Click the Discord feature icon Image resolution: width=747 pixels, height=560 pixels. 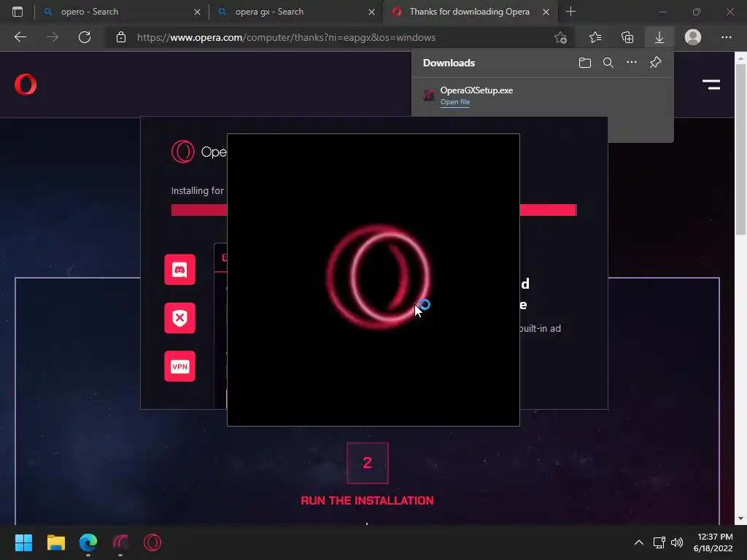(179, 270)
